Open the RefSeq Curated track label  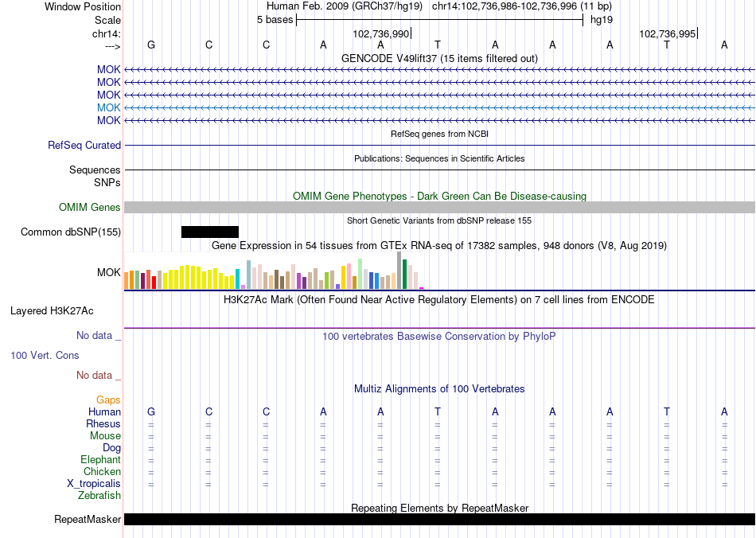point(84,145)
